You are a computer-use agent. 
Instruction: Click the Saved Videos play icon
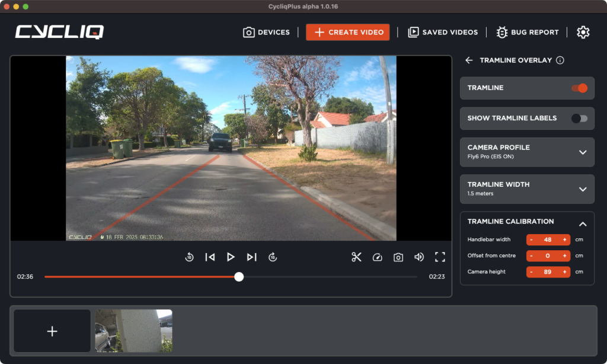pos(413,32)
